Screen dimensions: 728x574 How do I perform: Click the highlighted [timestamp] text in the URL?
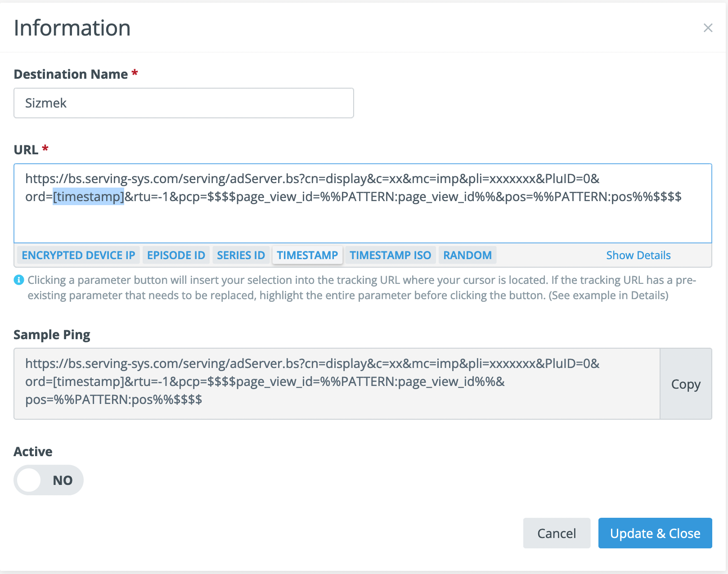(88, 197)
